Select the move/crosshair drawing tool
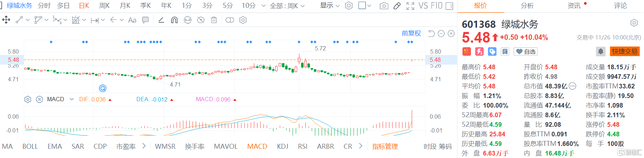 [6, 20]
